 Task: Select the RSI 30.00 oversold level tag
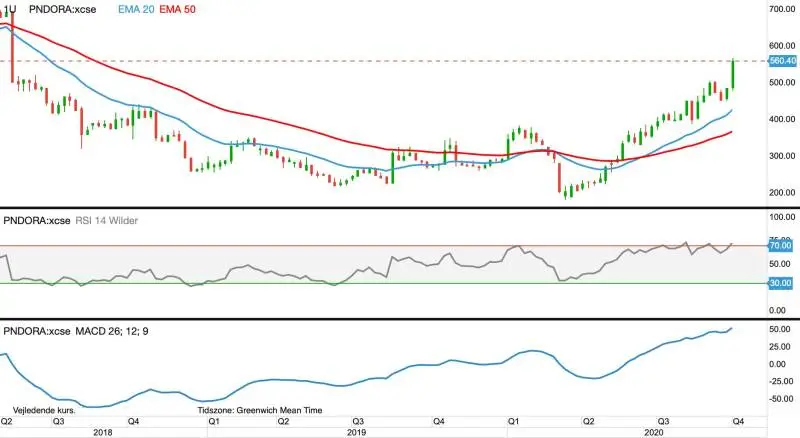point(781,283)
